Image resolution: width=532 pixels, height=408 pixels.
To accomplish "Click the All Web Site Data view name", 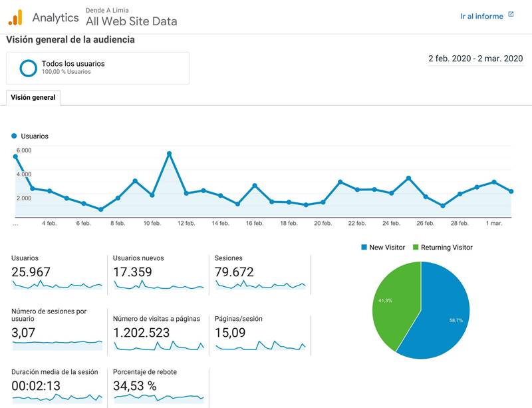I will click(x=131, y=21).
